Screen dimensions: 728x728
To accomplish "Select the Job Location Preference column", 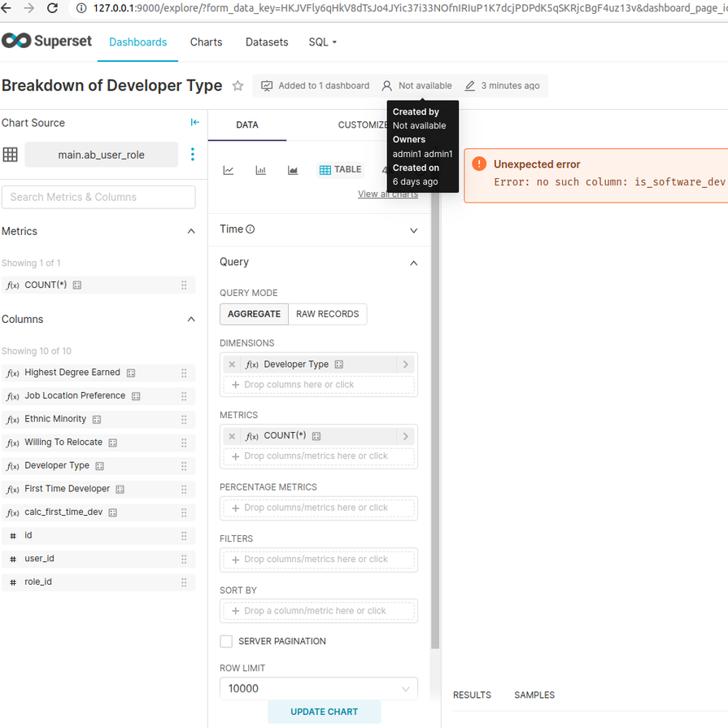I will pos(98,396).
